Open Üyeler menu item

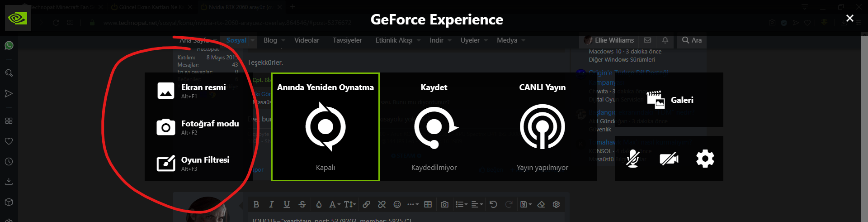pyautogui.click(x=470, y=40)
